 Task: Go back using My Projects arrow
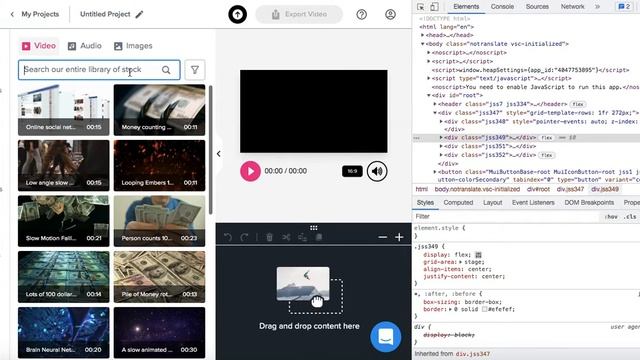click(12, 14)
